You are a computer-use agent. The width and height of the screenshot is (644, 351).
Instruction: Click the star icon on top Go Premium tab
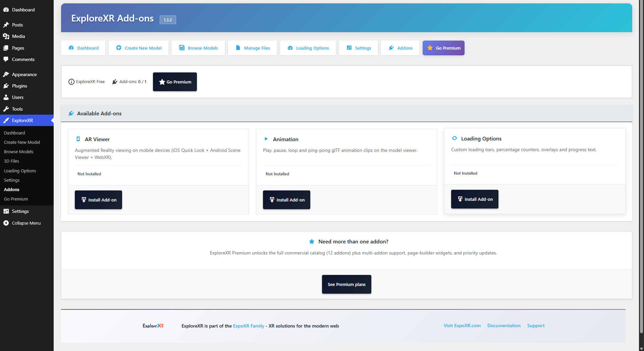click(x=430, y=48)
